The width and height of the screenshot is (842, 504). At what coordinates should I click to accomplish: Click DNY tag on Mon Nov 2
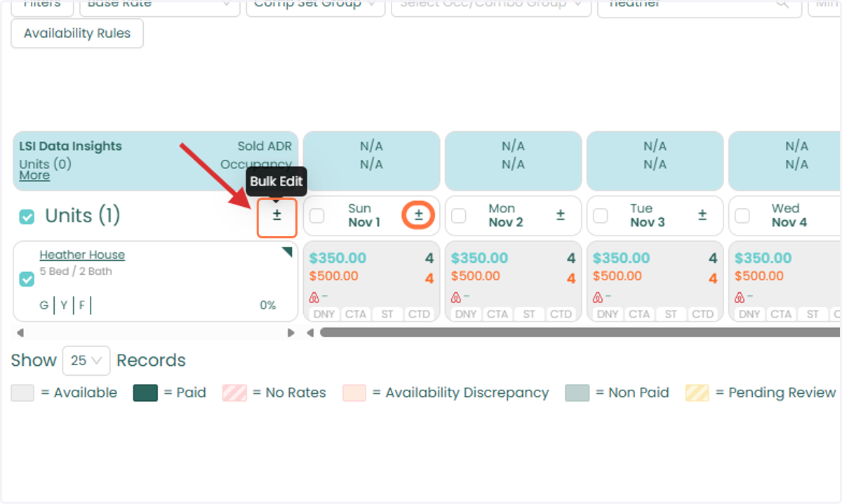pyautogui.click(x=466, y=314)
